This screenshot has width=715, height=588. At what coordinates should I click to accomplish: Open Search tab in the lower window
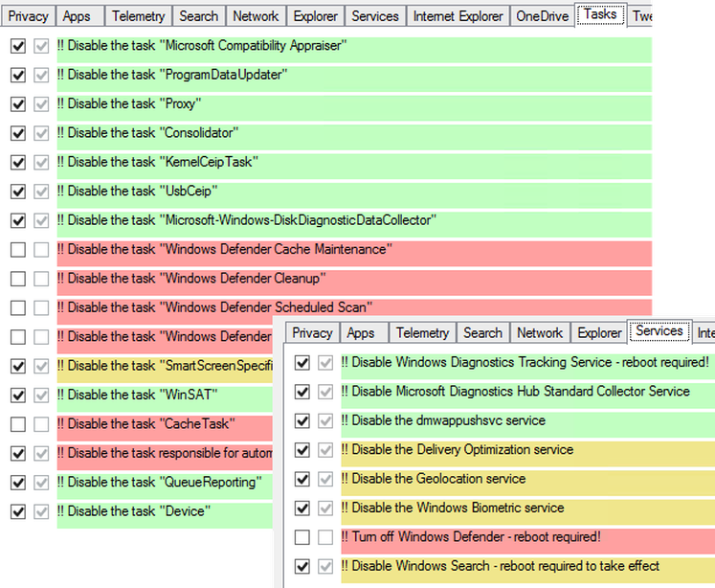(483, 333)
